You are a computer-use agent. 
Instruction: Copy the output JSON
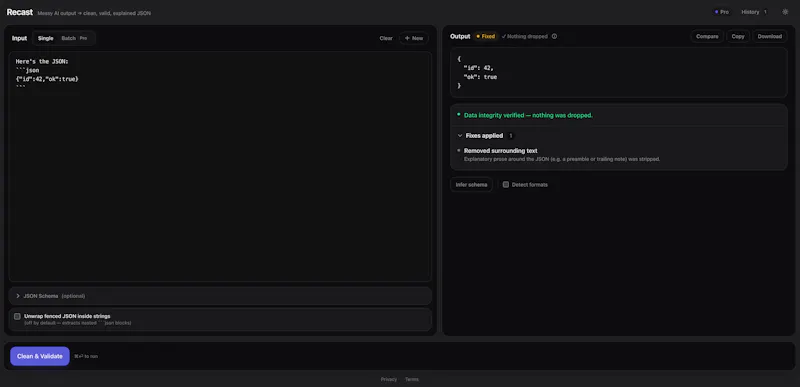[x=738, y=36]
